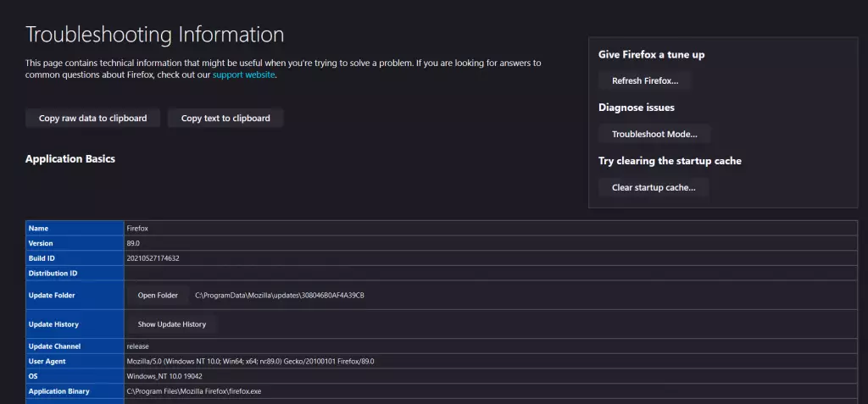Select the Mozilla/5.0 user agent string

coord(250,361)
